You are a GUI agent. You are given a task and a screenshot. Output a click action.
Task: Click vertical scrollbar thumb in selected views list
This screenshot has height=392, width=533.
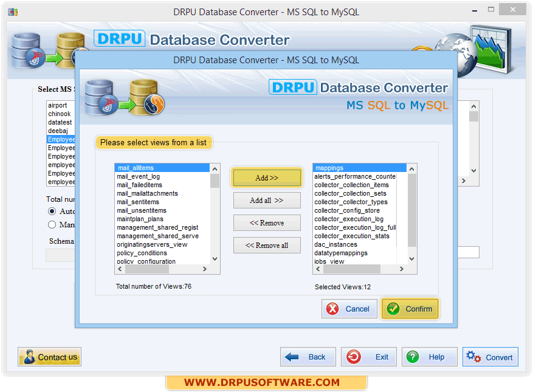coord(411,210)
